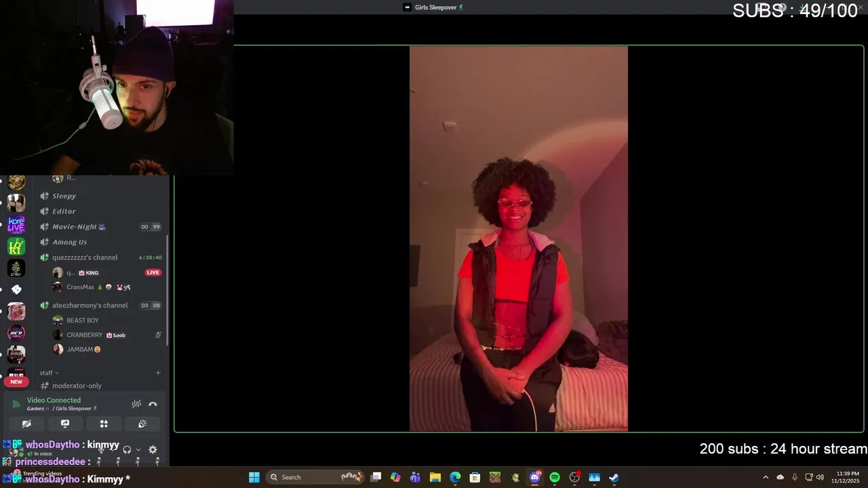Open Task View on the taskbar

tap(376, 477)
